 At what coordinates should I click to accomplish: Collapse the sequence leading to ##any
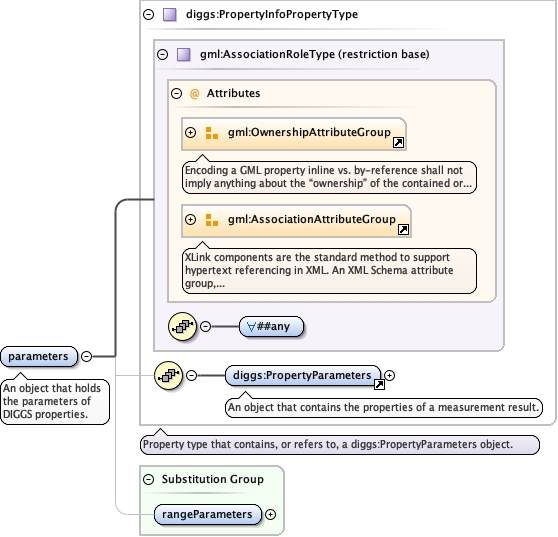pos(205,326)
